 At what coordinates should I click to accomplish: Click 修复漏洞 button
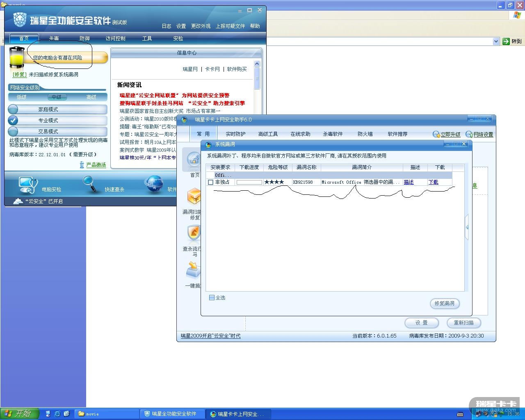click(445, 304)
